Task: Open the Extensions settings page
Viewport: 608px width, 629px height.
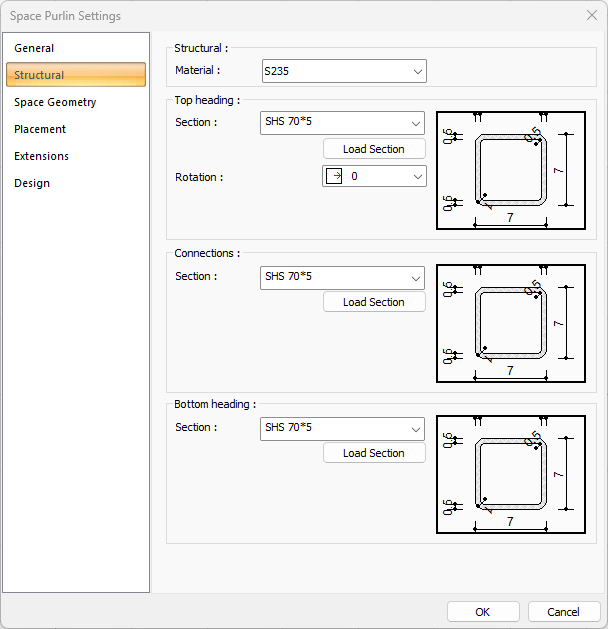Action: click(42, 156)
